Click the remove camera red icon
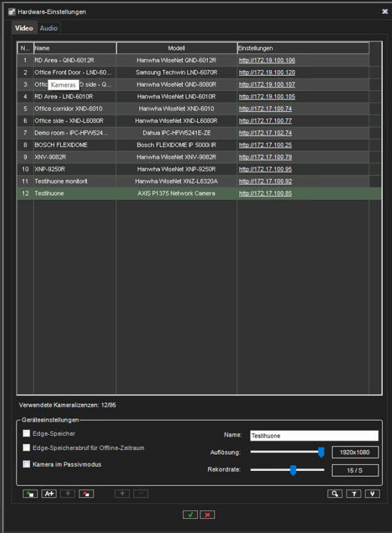392x533 pixels. (x=86, y=494)
